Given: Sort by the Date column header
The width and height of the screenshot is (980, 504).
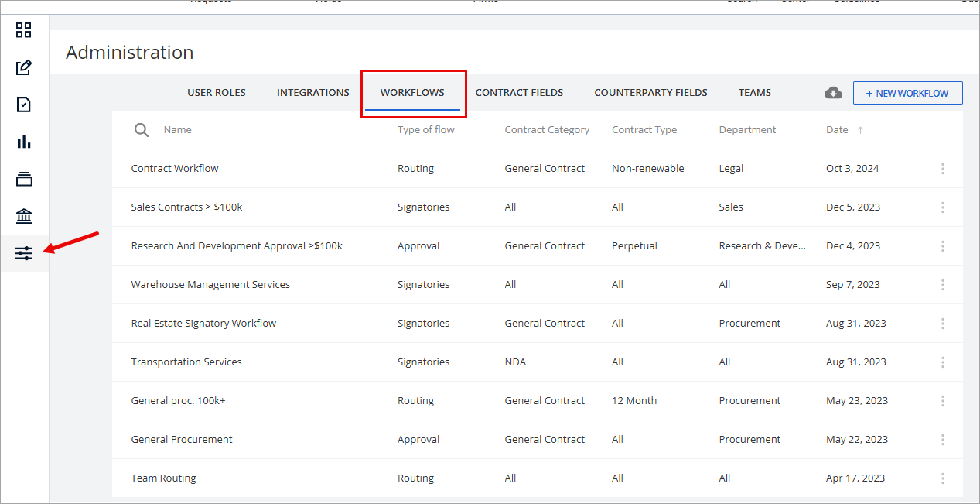Looking at the screenshot, I should click(837, 130).
